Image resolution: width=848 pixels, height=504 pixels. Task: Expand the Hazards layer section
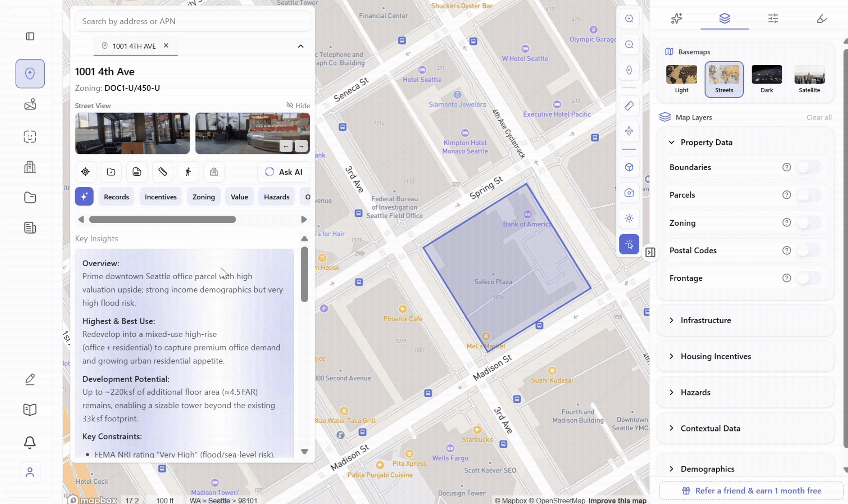(x=745, y=392)
